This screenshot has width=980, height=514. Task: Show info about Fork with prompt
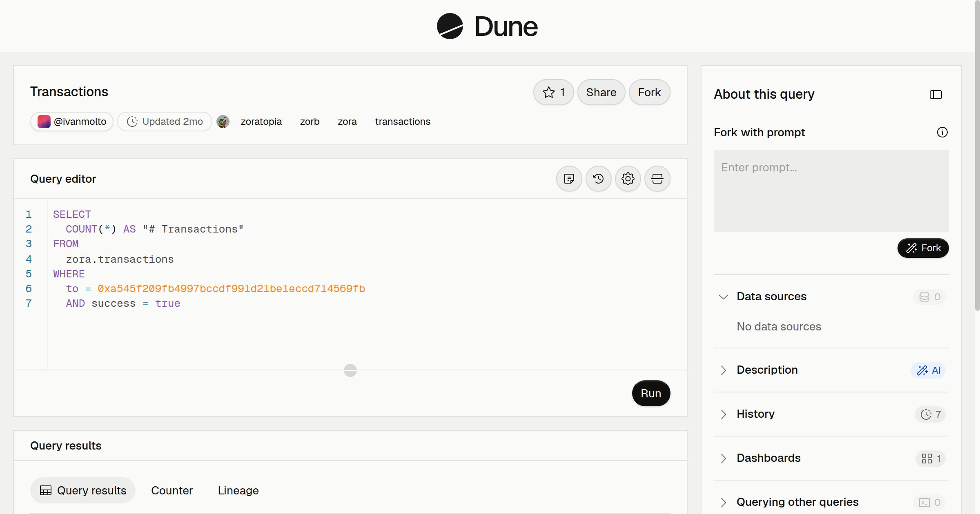942,132
